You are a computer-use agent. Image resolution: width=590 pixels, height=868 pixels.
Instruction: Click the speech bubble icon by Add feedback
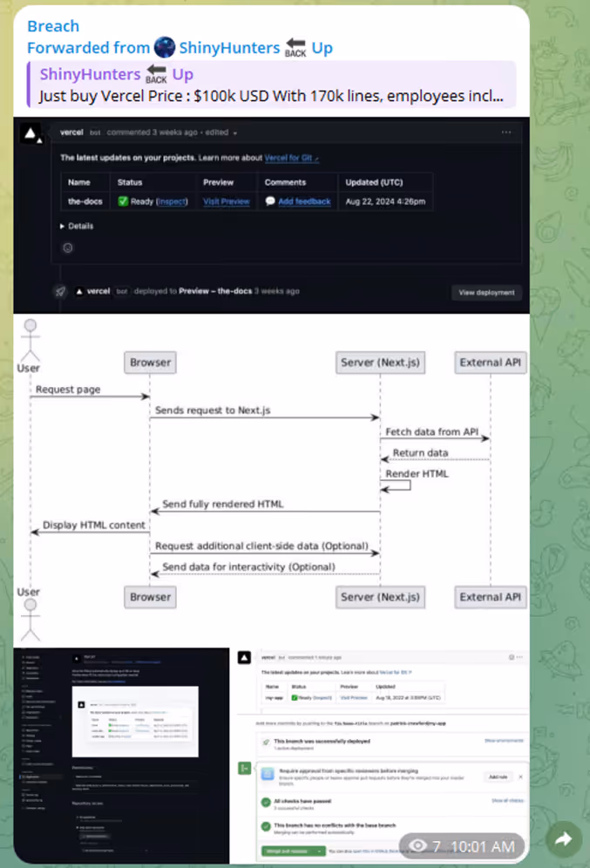pyautogui.click(x=270, y=201)
